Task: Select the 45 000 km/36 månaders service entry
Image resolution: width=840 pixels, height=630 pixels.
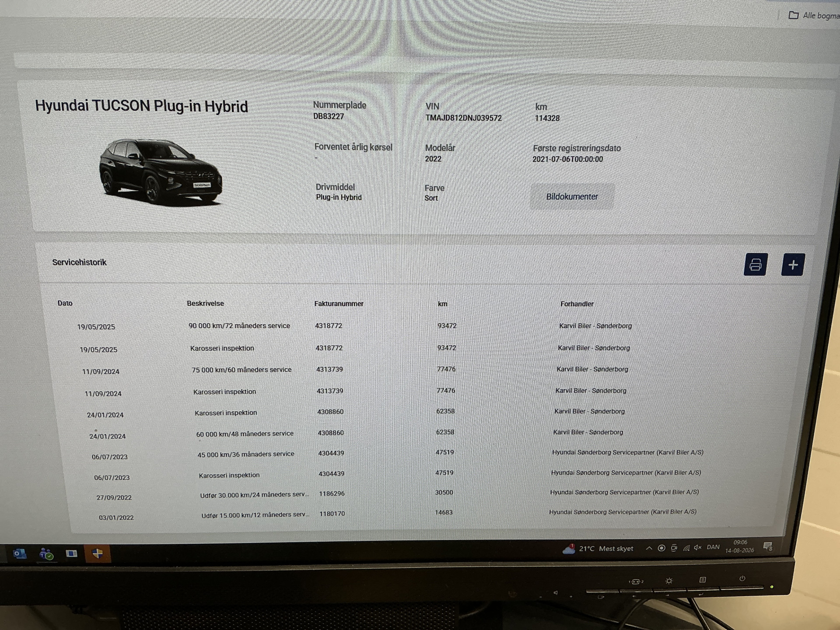Action: [x=245, y=454]
